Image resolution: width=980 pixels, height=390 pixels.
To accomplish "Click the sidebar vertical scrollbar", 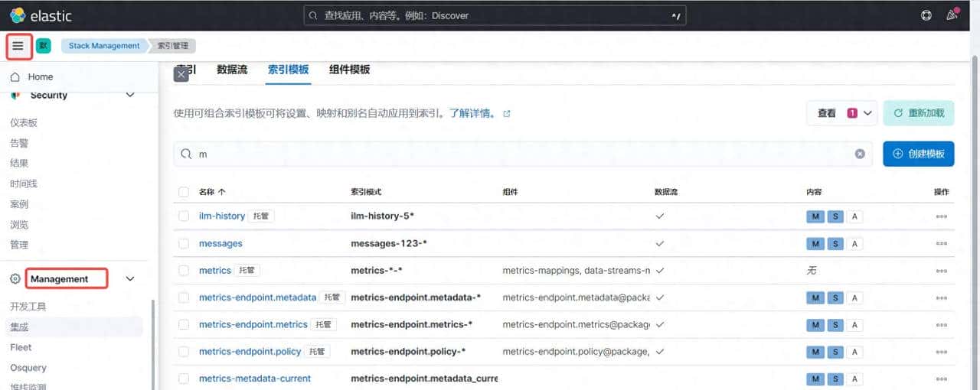I will (153, 344).
